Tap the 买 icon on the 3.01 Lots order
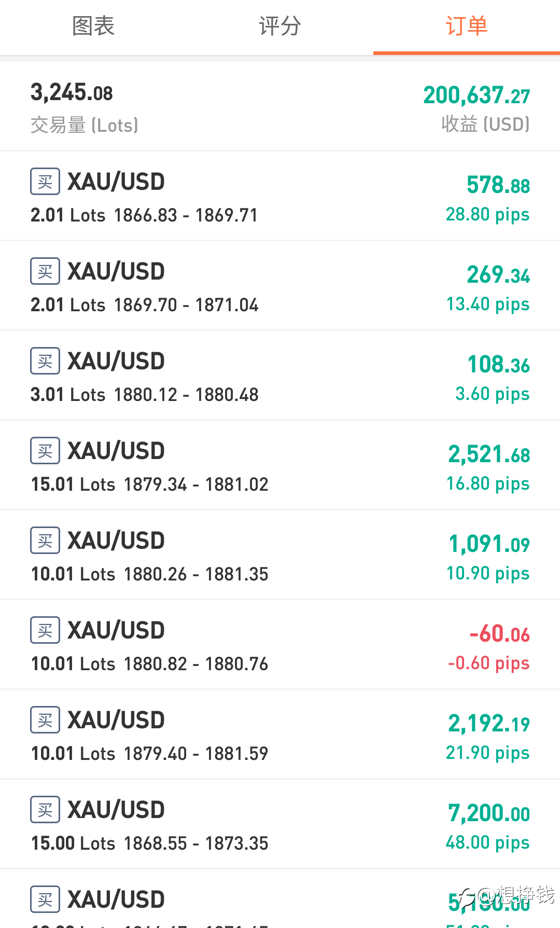 click(45, 361)
